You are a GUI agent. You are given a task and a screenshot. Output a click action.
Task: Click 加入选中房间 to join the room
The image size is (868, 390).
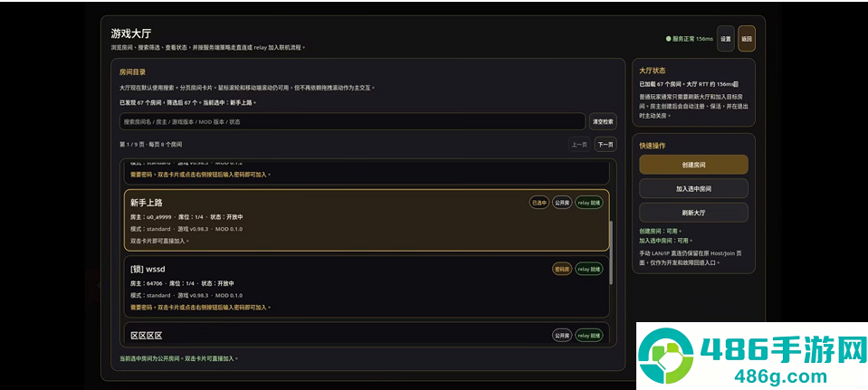point(693,188)
